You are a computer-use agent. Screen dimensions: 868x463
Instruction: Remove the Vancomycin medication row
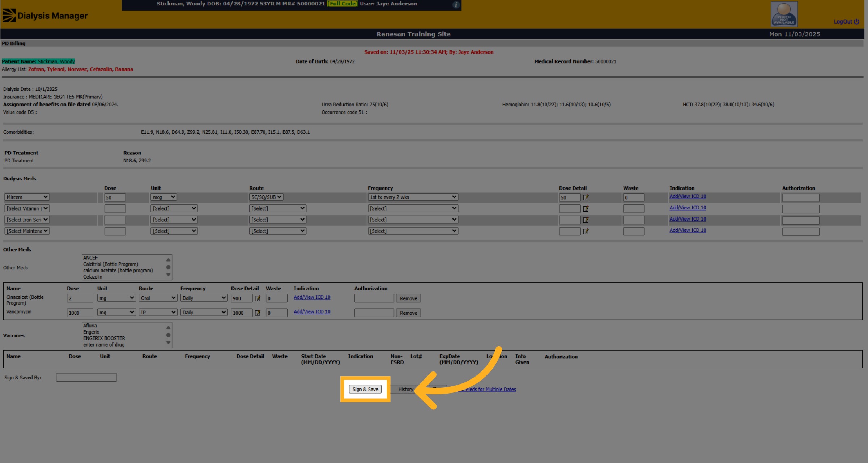[x=408, y=313]
